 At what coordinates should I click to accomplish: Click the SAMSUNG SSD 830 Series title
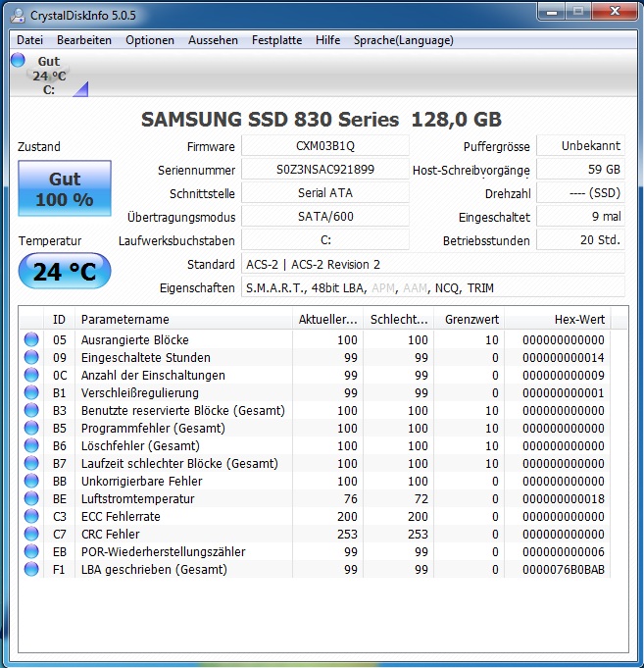[322, 120]
